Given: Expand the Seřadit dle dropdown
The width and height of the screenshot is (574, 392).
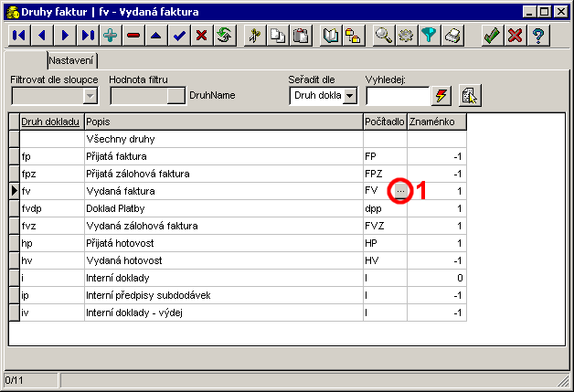Looking at the screenshot, I should 349,97.
